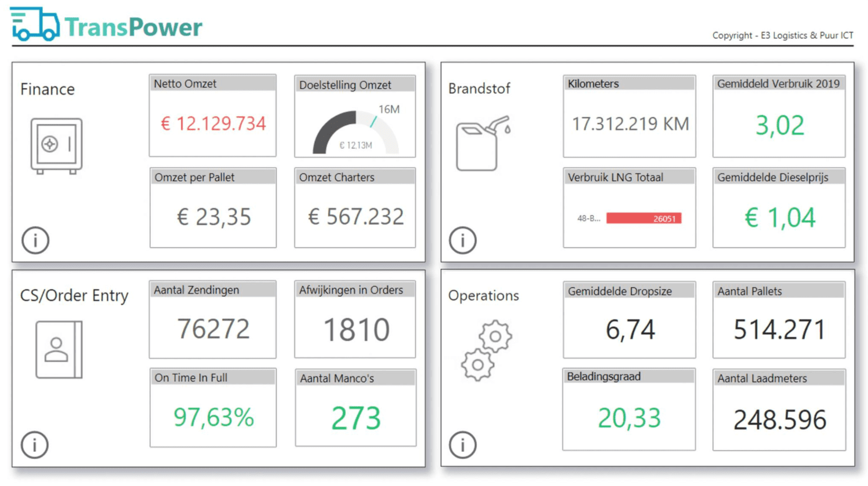This screenshot has height=486, width=868.
Task: Open the Brandstof info icon
Action: click(x=462, y=240)
